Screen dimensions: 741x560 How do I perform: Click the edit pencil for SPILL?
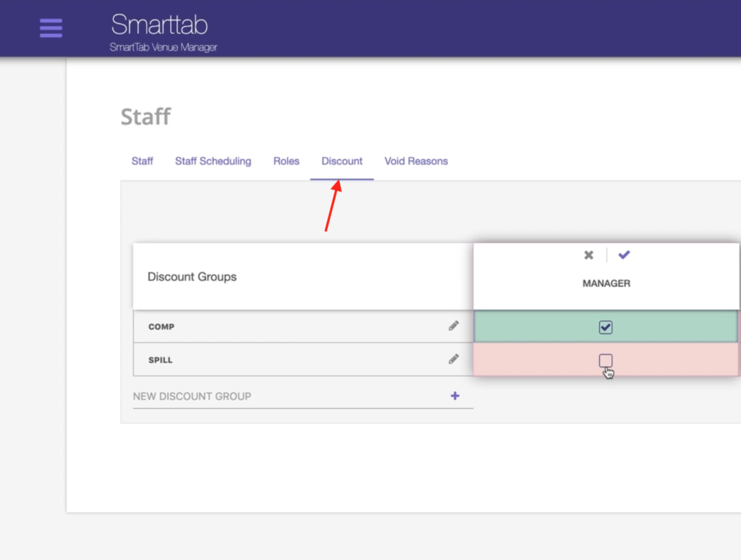(454, 359)
